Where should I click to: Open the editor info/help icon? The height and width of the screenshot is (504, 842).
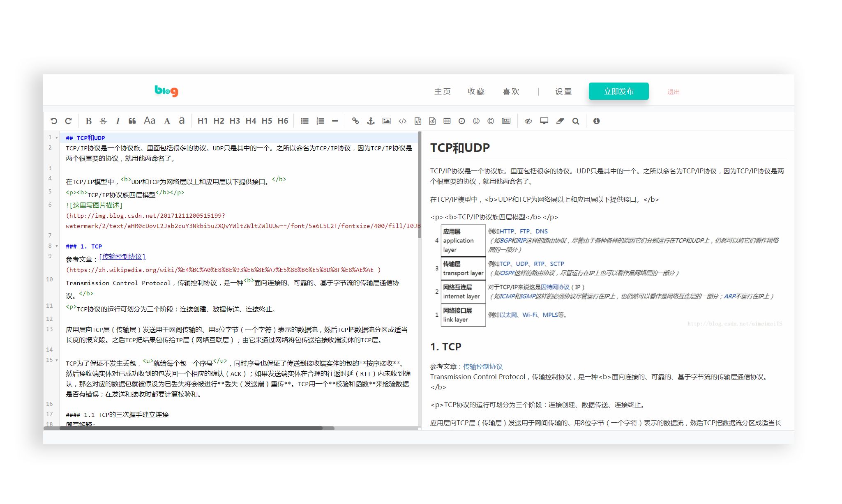click(x=596, y=121)
